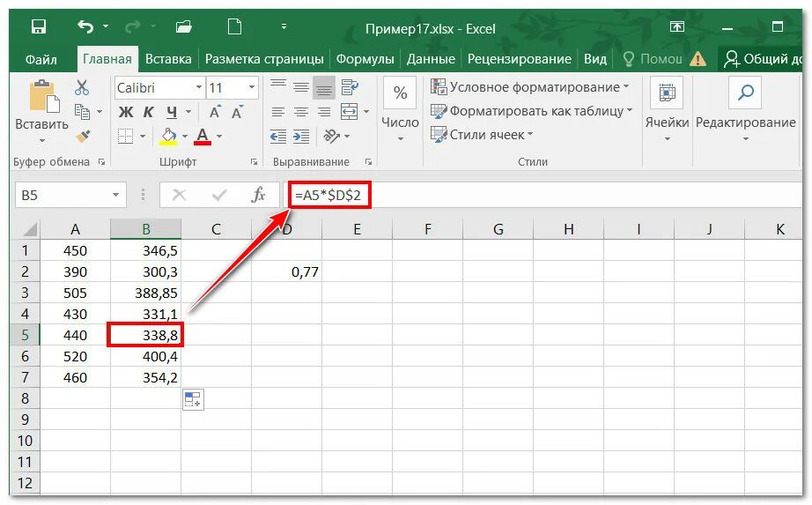Apply cell borders icon
The height and width of the screenshot is (505, 812).
point(125,136)
